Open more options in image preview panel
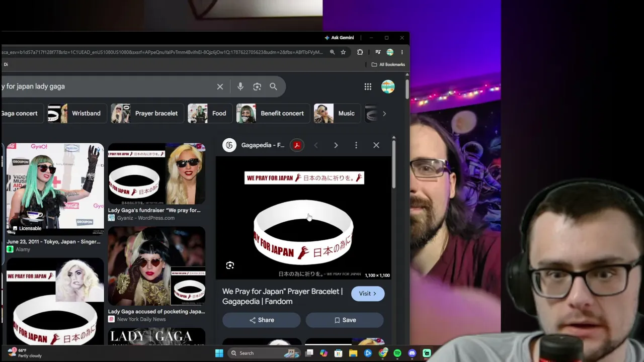This screenshot has width=644, height=362. pyautogui.click(x=356, y=145)
